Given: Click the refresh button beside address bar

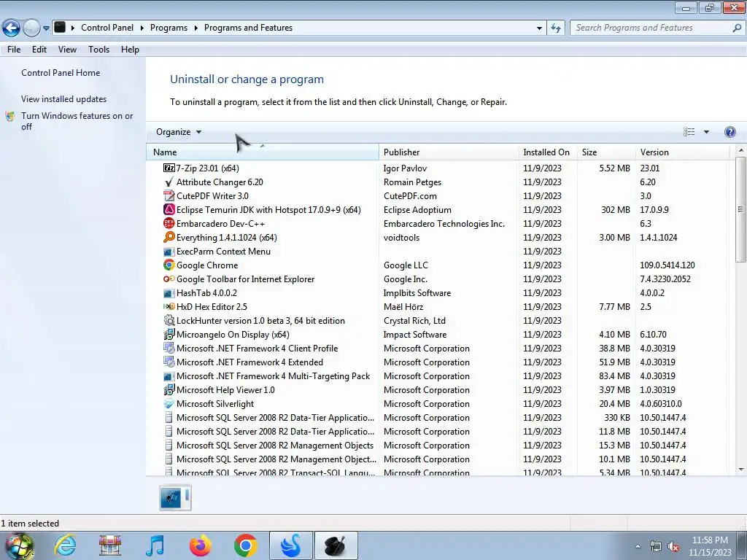Looking at the screenshot, I should pos(555,28).
